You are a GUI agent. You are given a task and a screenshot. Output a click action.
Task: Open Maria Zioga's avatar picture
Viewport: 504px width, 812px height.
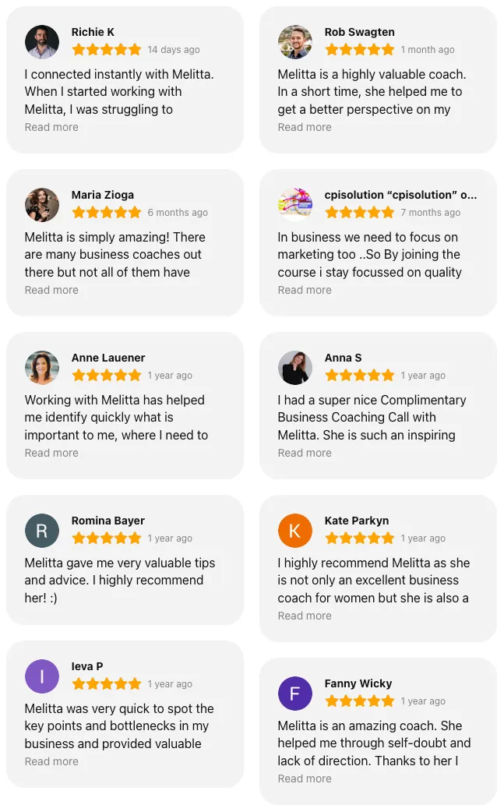42,205
